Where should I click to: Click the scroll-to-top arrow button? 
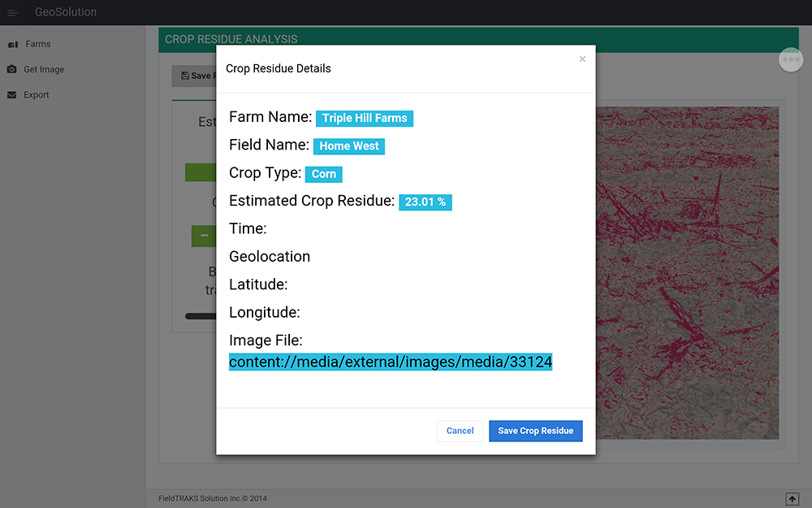(792, 498)
